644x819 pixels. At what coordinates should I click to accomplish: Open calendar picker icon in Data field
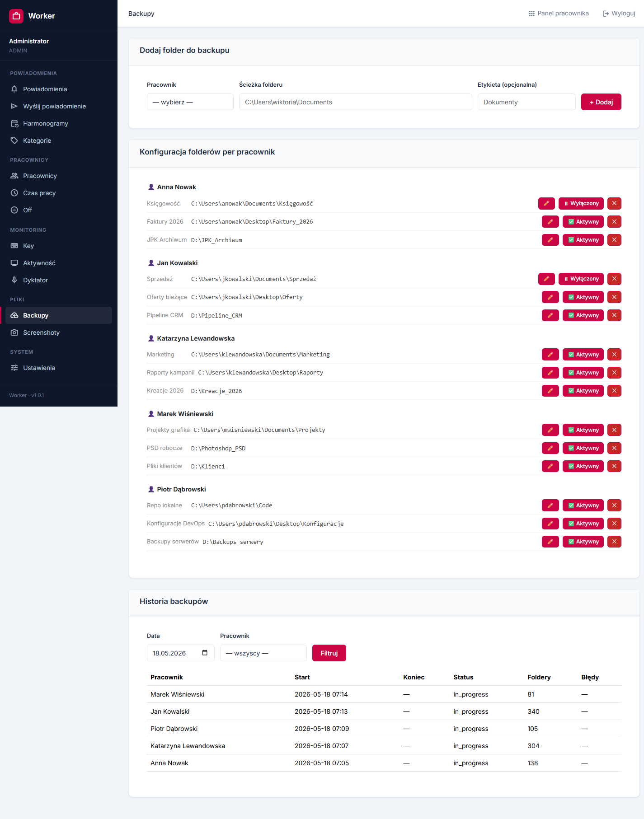point(205,653)
